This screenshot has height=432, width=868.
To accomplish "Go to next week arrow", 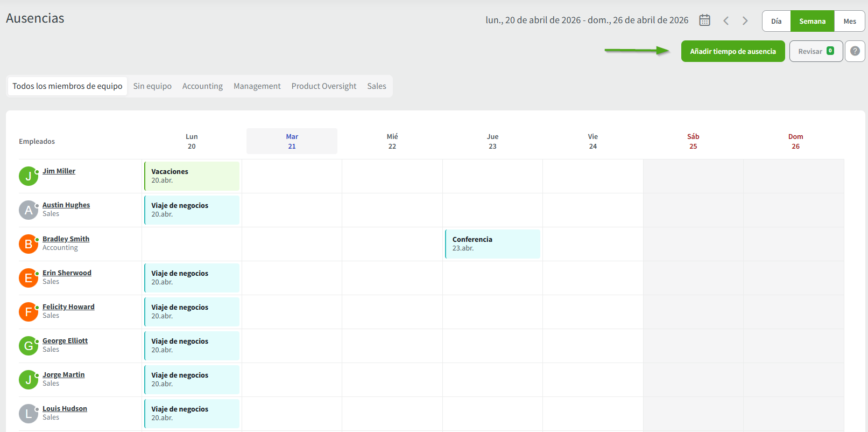I will (745, 20).
